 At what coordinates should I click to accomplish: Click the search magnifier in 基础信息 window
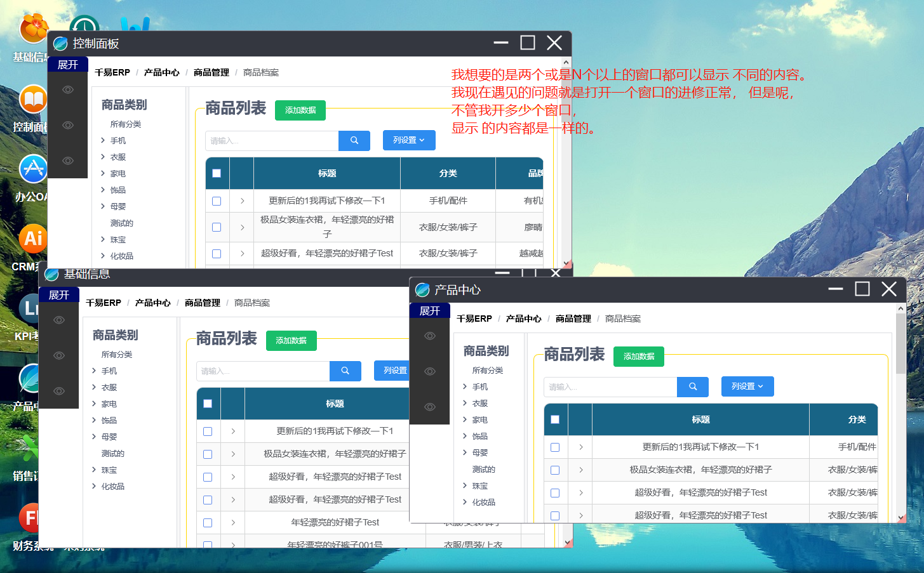tap(345, 371)
